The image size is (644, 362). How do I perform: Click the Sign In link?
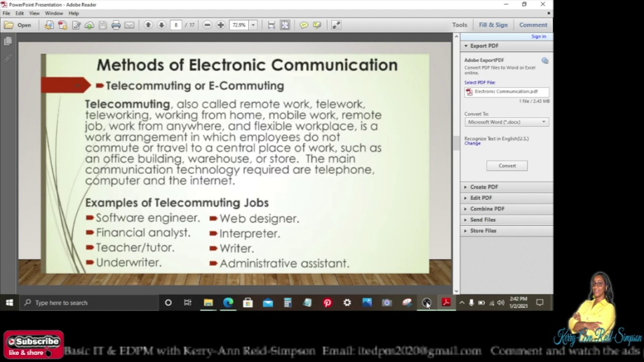point(538,37)
